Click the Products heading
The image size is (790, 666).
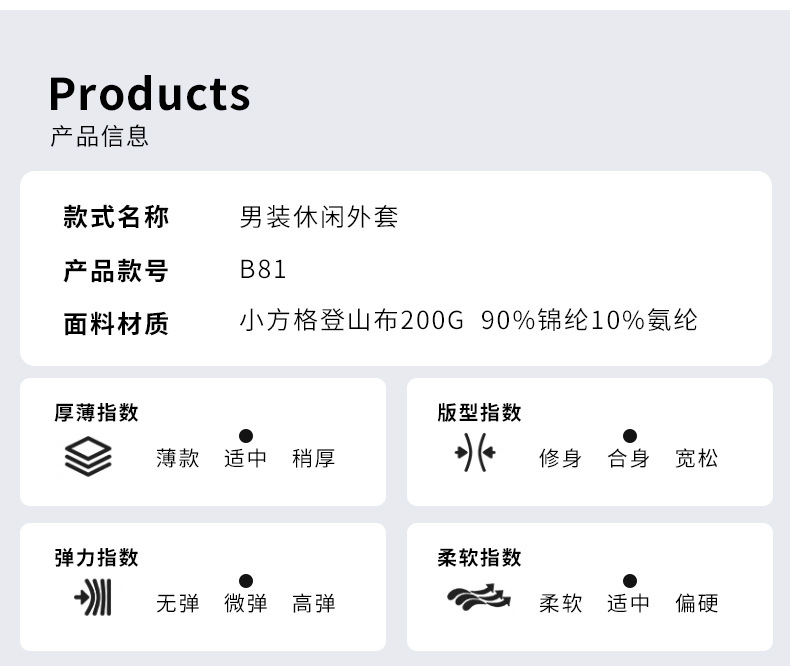[x=150, y=94]
